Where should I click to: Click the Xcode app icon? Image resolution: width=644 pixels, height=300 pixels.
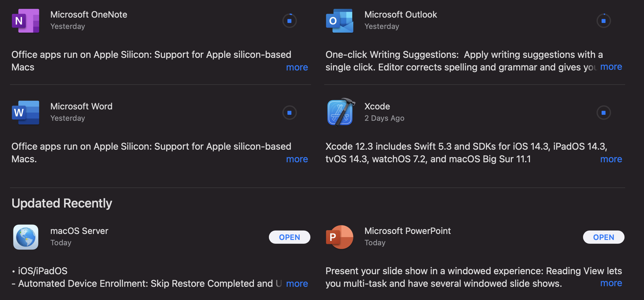pos(340,112)
